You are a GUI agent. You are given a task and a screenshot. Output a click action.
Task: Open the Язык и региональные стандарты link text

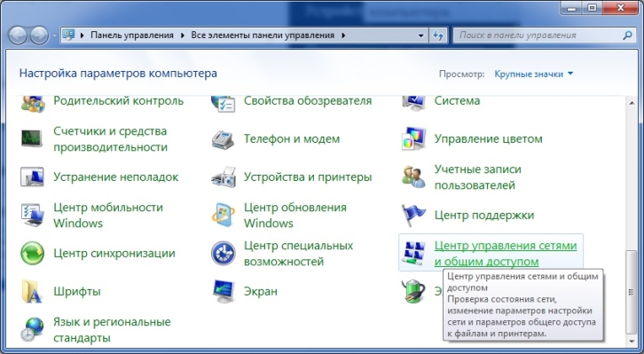112,330
